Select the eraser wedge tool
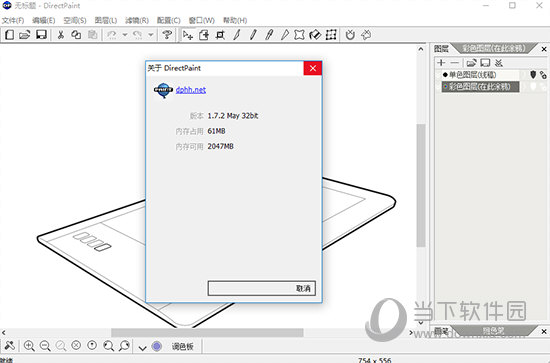The image size is (550, 363). (x=284, y=35)
